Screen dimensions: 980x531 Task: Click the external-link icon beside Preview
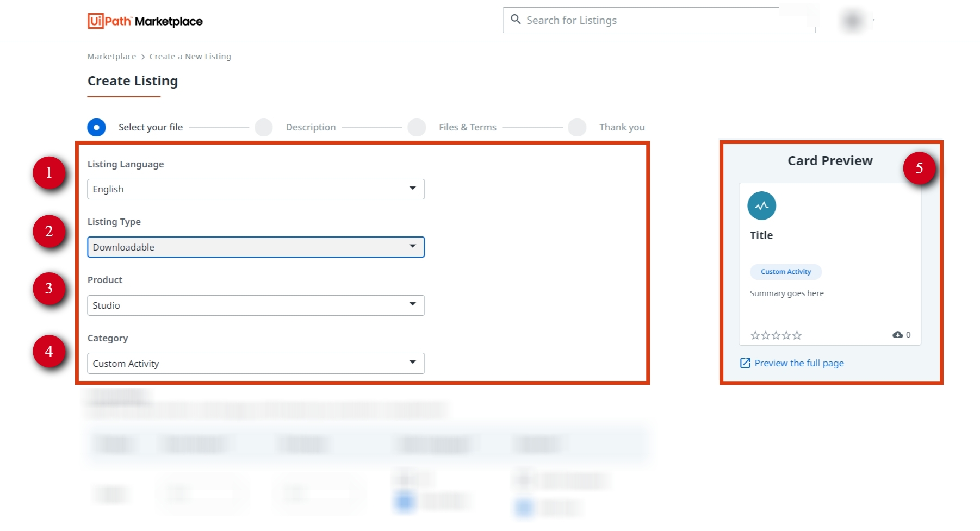(x=745, y=363)
